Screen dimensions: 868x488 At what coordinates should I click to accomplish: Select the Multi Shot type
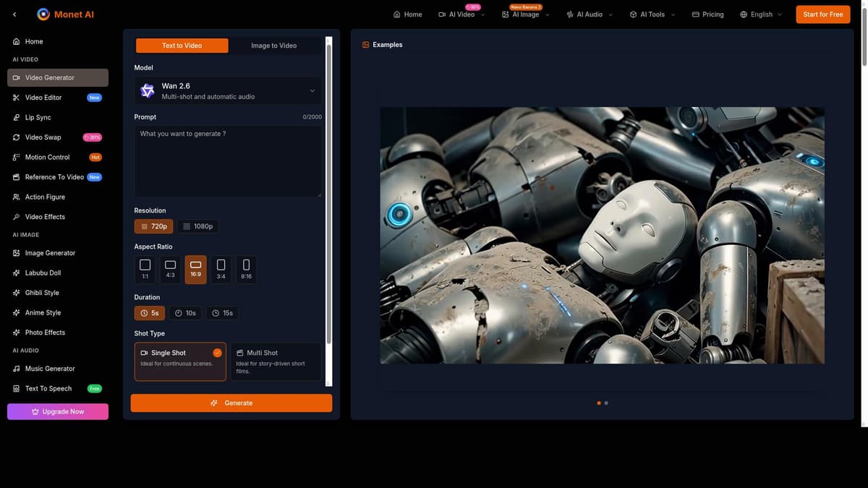click(276, 361)
